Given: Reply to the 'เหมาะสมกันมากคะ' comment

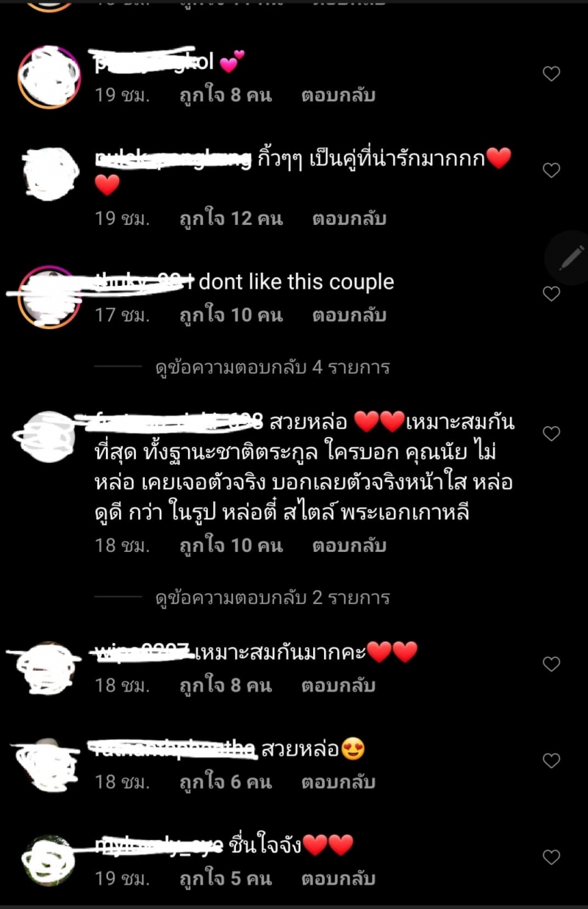Looking at the screenshot, I should tap(338, 686).
